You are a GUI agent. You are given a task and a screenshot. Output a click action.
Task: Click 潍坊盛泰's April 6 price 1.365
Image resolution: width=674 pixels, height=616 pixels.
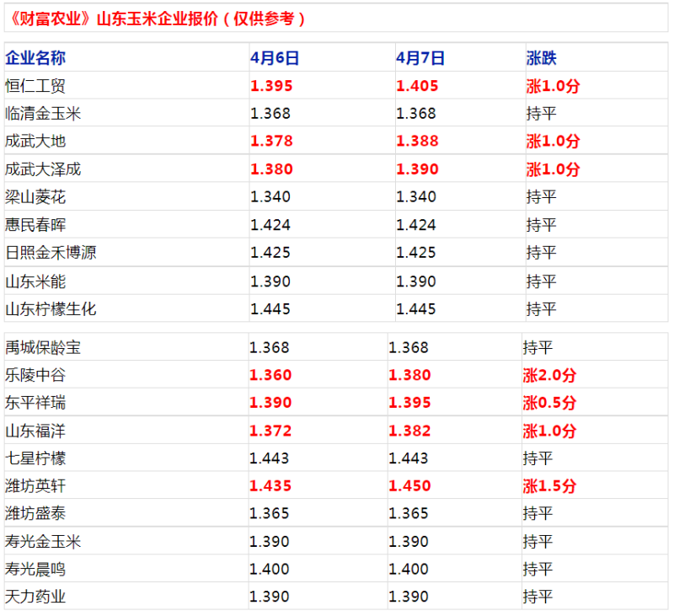point(269,513)
